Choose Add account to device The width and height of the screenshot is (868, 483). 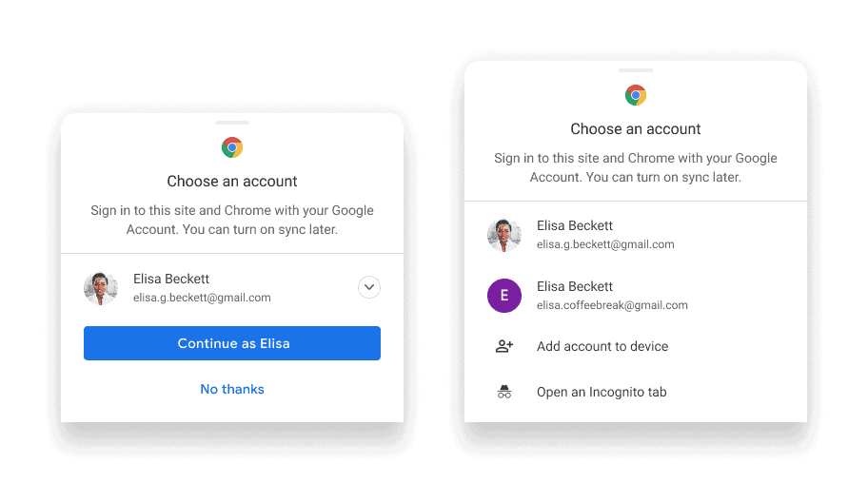(x=636, y=346)
